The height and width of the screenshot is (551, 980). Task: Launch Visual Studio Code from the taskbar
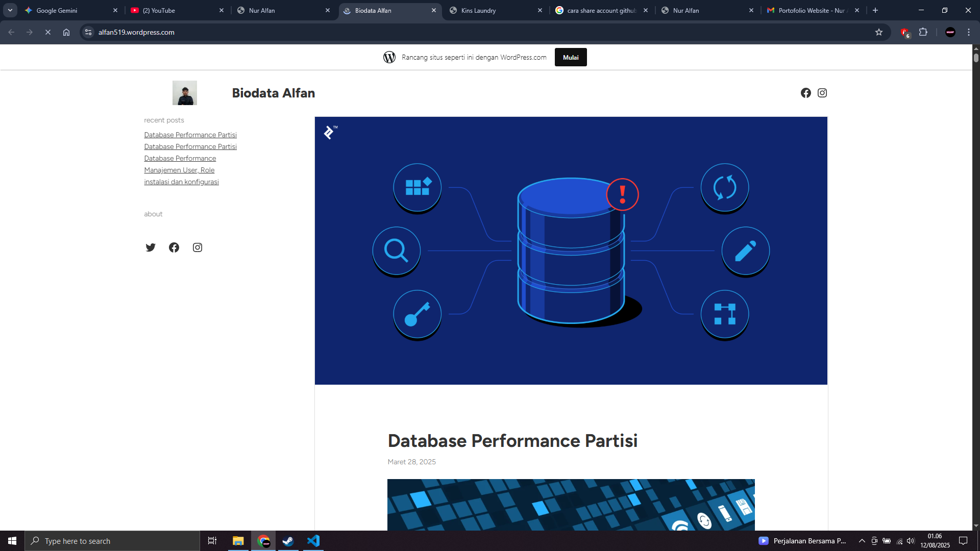point(313,541)
